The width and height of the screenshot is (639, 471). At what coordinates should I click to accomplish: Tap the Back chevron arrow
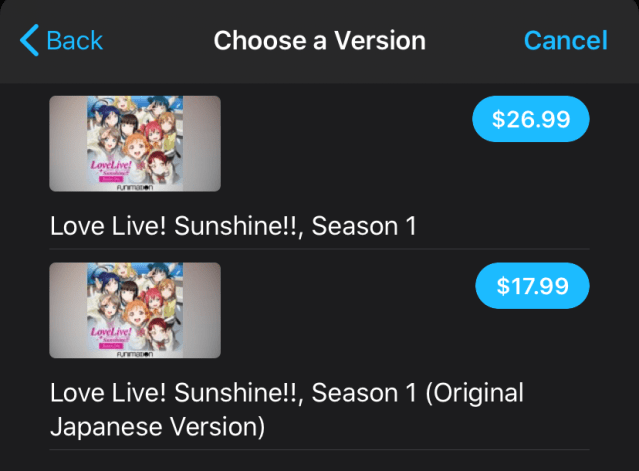pyautogui.click(x=29, y=41)
